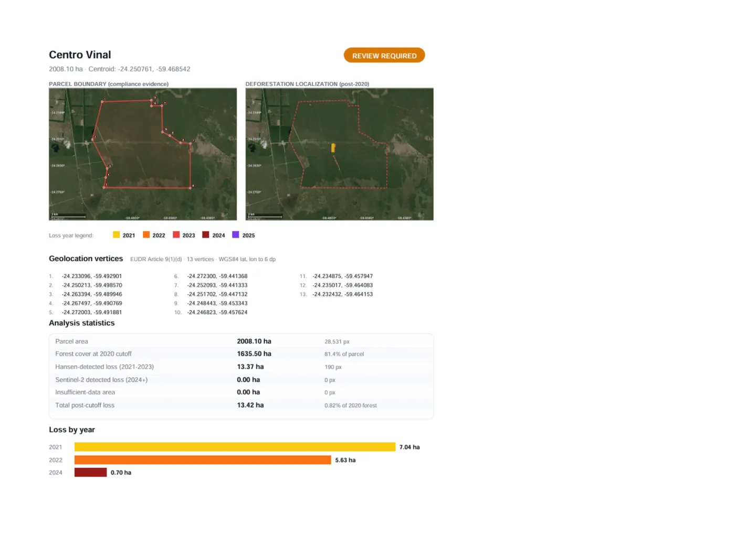
Task: Select vertex 8 coordinates -24.251702, -59.447132
Action: coord(217,294)
